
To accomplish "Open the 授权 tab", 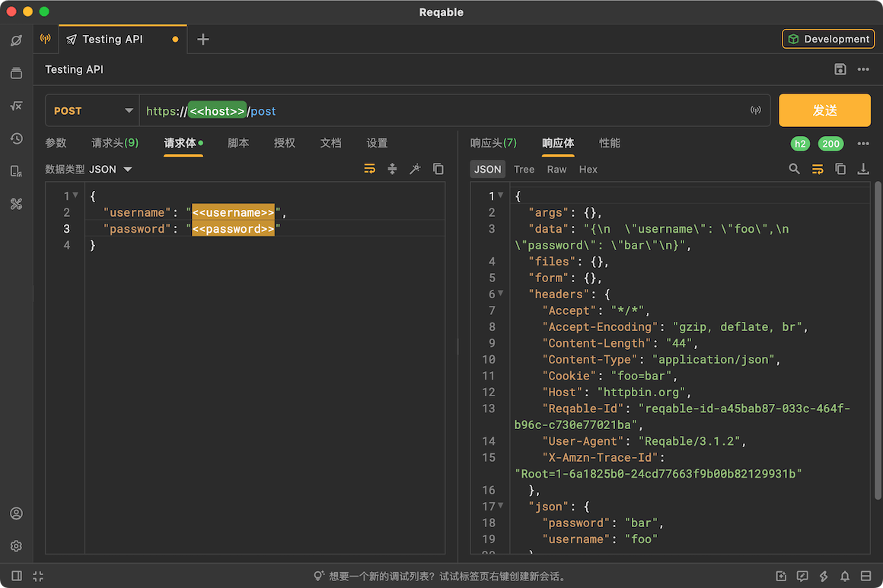I will 285,143.
